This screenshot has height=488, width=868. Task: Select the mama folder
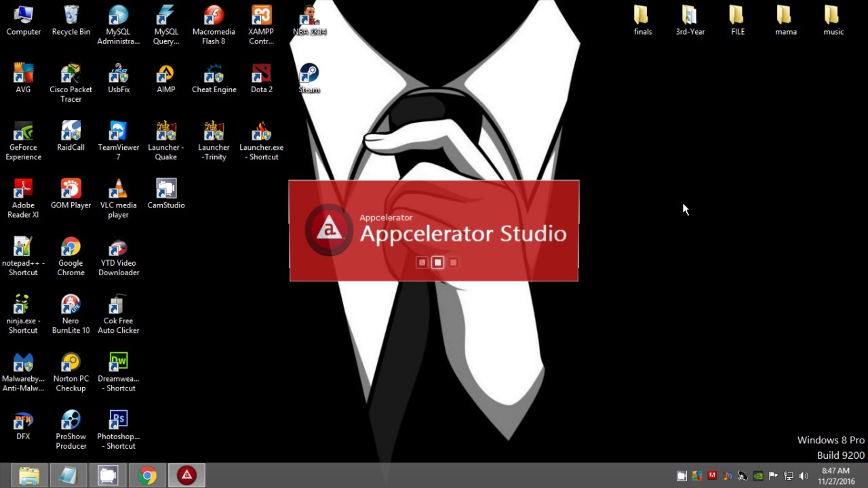tap(785, 20)
